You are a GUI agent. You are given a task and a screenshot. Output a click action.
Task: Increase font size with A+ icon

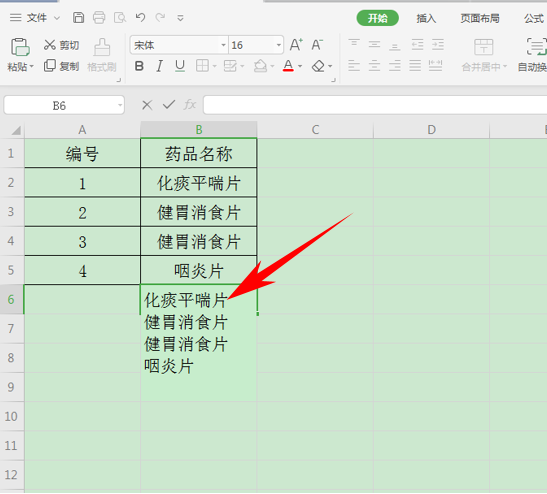[296, 45]
